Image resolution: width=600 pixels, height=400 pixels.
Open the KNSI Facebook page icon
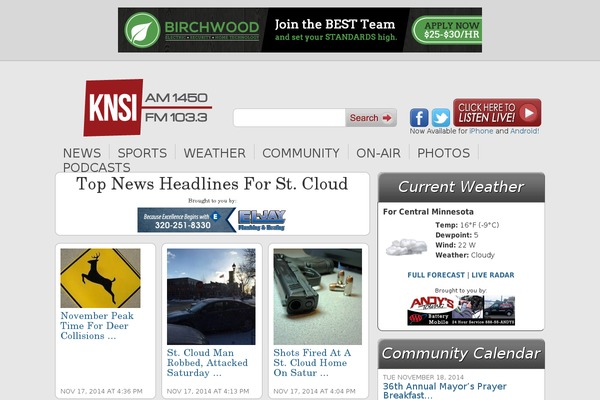(419, 118)
